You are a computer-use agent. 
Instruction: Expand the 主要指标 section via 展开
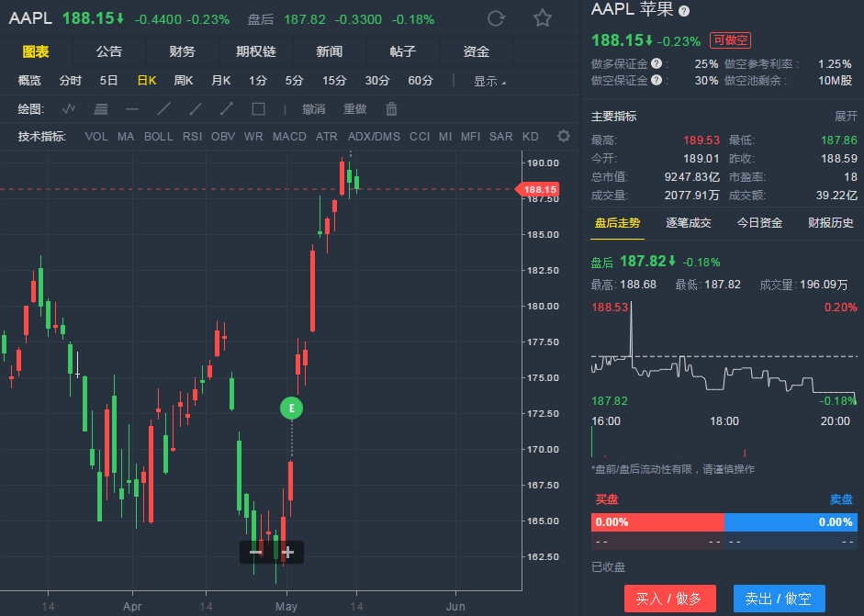pos(846,117)
